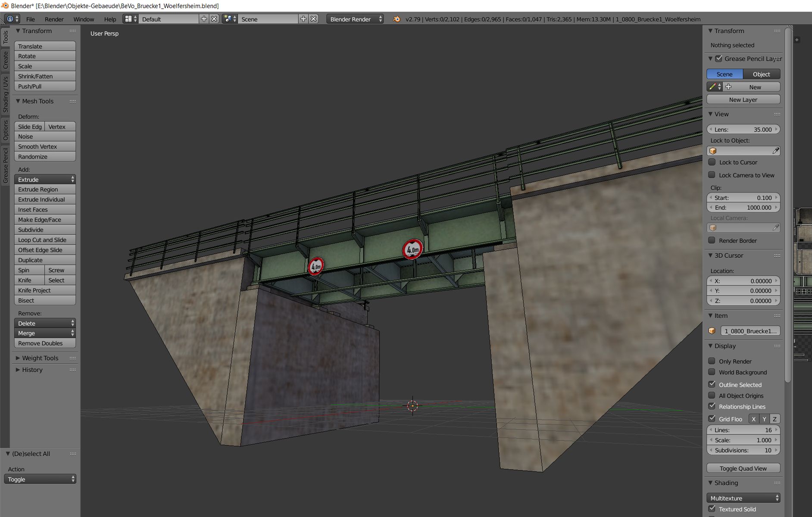Click the object cube icon beside item name
Viewport: 812px width, 517px height.
(712, 331)
